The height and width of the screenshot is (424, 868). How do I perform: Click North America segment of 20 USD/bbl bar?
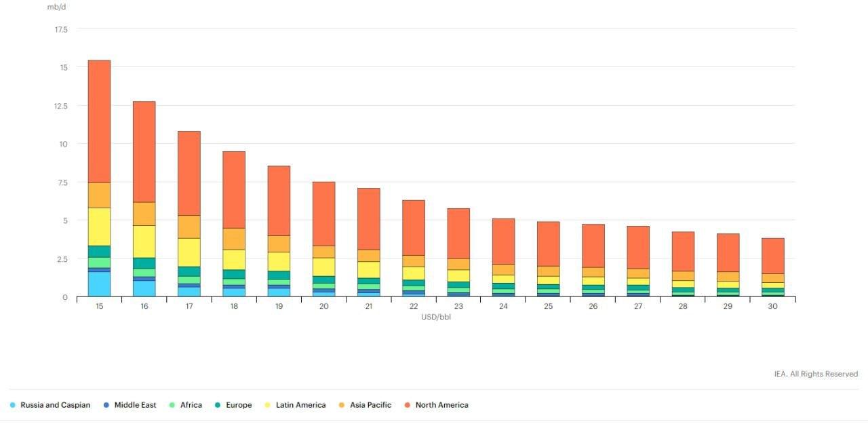(x=323, y=214)
